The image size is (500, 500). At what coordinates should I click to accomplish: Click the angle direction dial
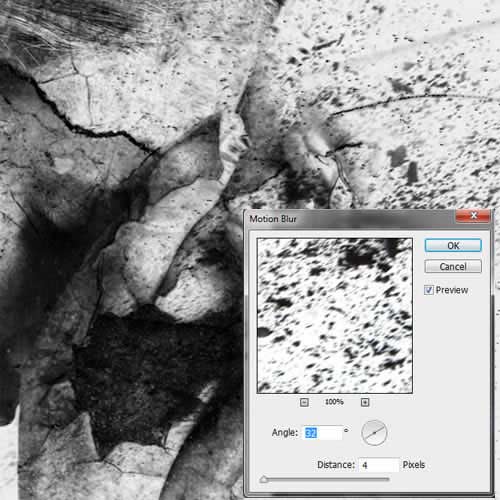click(x=374, y=433)
